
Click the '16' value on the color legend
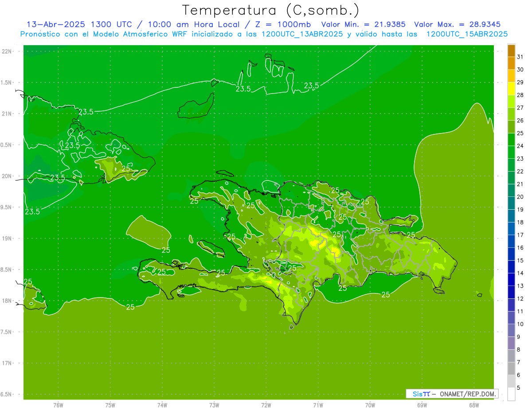[x=520, y=248]
